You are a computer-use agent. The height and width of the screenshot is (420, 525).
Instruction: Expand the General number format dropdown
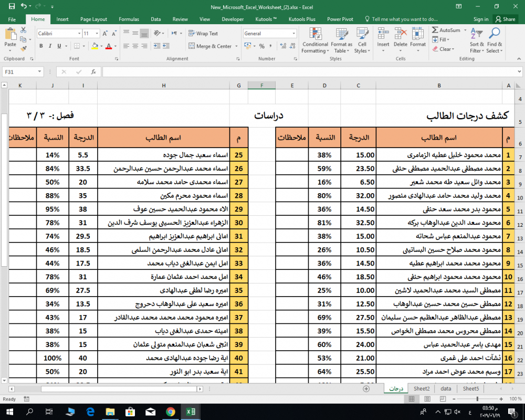coord(293,34)
